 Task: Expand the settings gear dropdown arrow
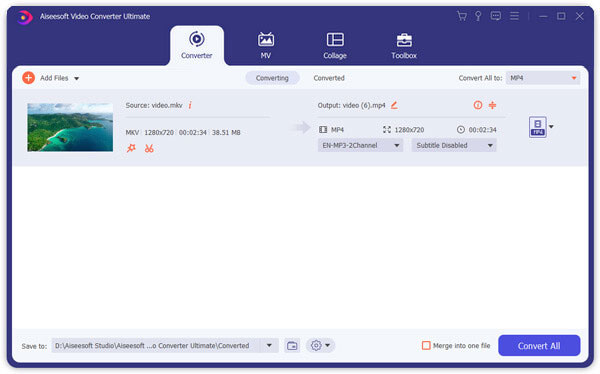point(328,345)
